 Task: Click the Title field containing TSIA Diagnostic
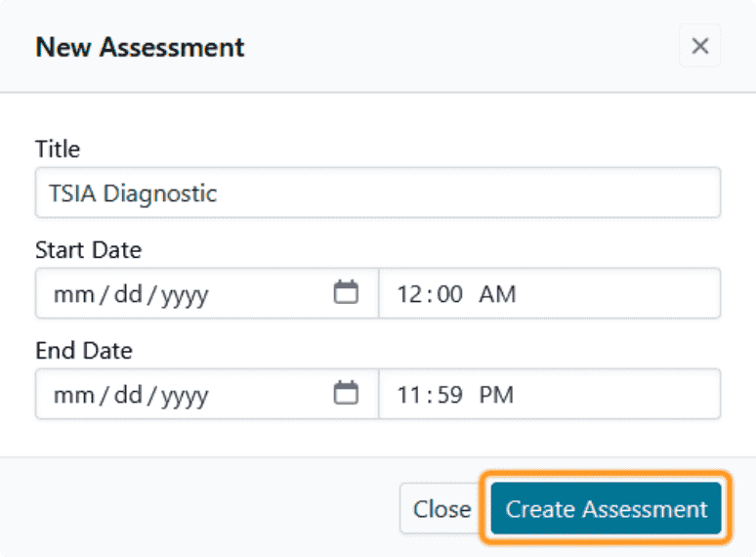click(x=377, y=193)
